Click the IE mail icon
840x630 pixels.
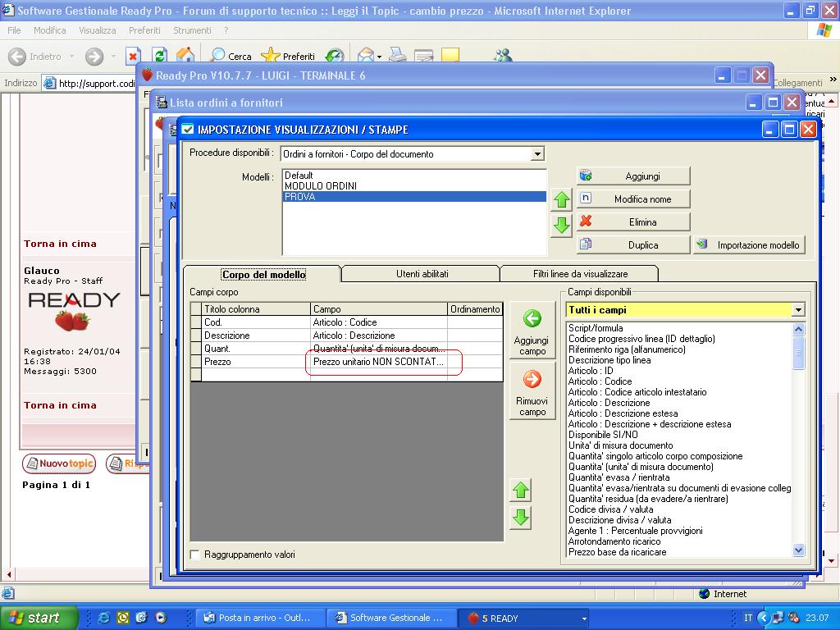click(x=366, y=56)
